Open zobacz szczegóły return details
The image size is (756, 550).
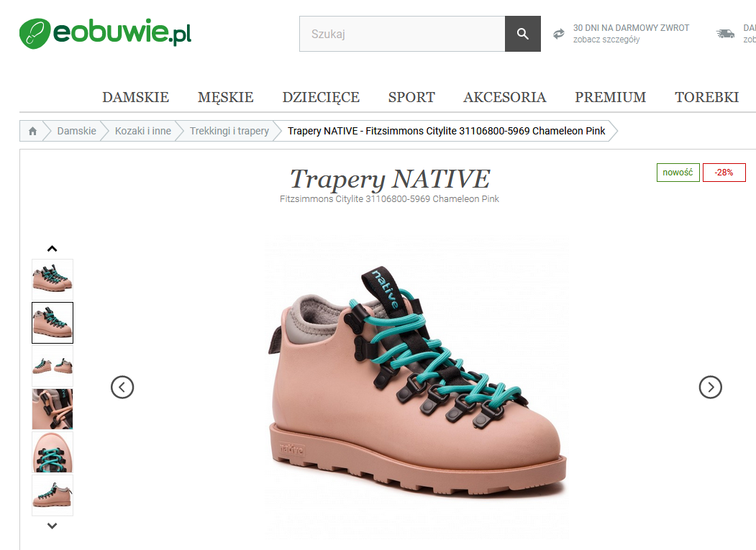pos(606,40)
